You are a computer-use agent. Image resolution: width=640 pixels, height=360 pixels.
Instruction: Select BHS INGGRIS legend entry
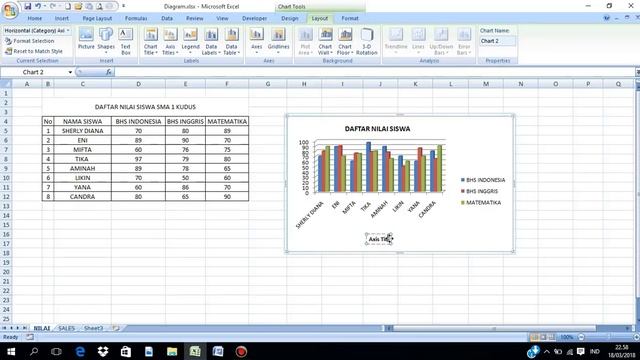click(480, 191)
